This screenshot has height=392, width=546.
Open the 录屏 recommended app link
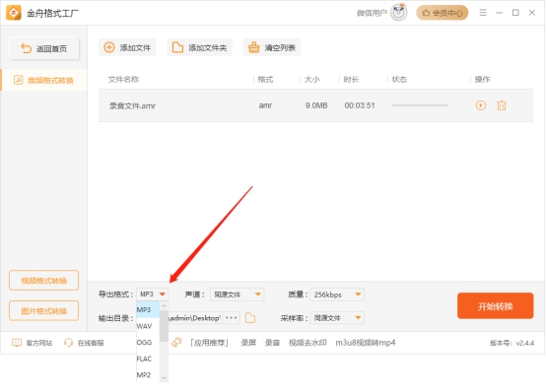point(248,343)
